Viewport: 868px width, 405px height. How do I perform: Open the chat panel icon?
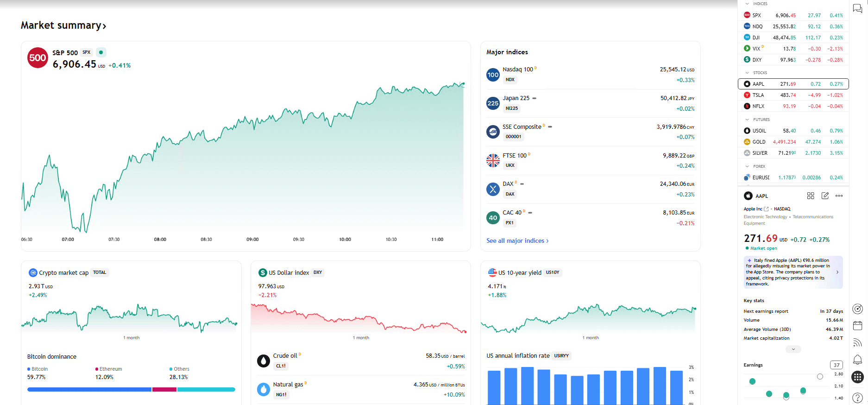coord(857,9)
